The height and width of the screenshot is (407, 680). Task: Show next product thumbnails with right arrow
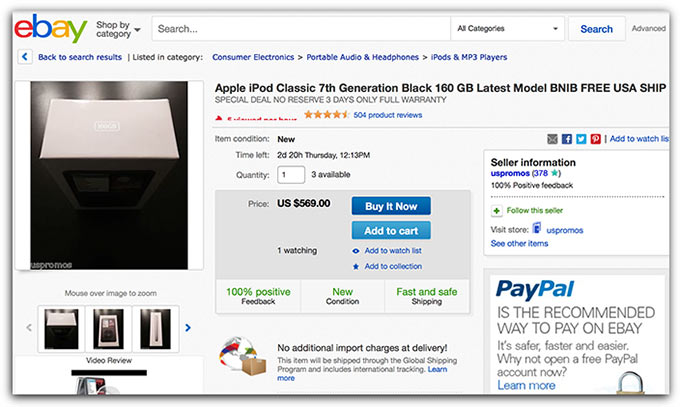188,327
